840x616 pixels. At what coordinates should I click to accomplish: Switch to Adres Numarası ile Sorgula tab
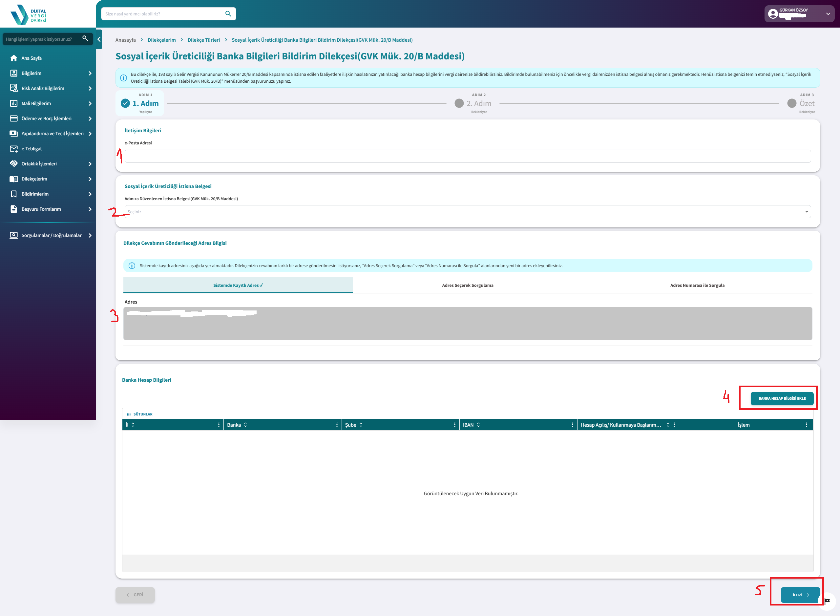click(697, 285)
